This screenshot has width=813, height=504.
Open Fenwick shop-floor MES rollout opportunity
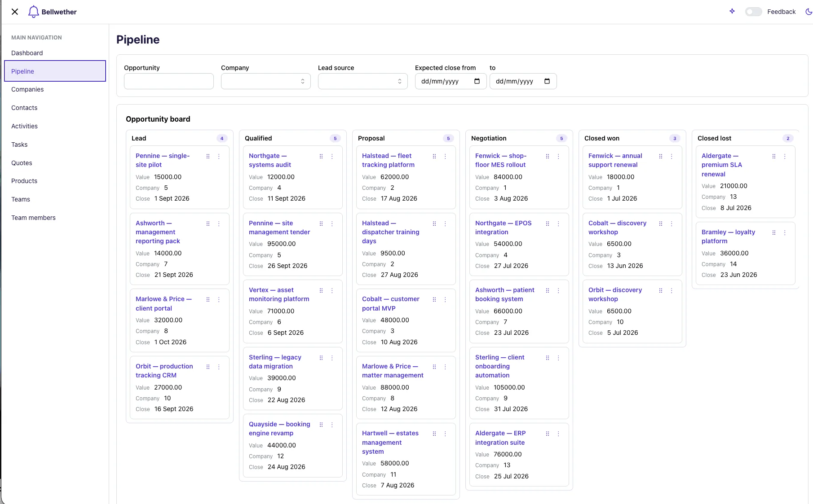coord(501,160)
